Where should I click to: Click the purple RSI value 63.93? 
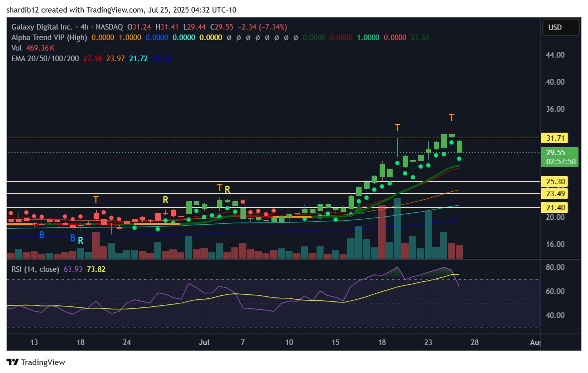73,269
